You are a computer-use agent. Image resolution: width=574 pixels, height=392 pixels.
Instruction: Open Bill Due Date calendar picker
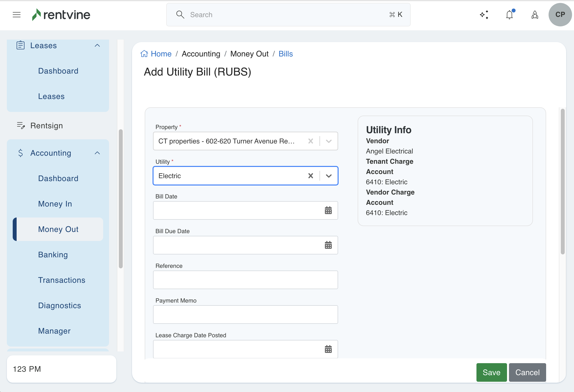pos(328,245)
